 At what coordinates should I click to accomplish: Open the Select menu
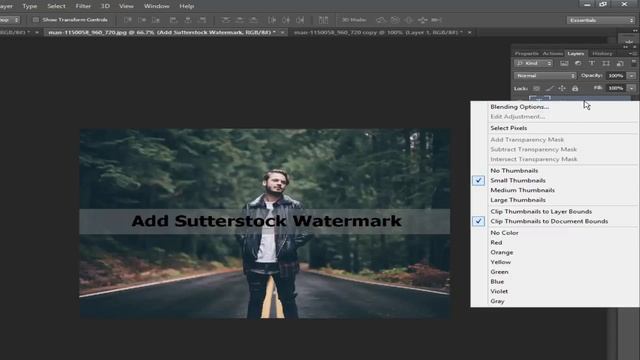[x=56, y=6]
